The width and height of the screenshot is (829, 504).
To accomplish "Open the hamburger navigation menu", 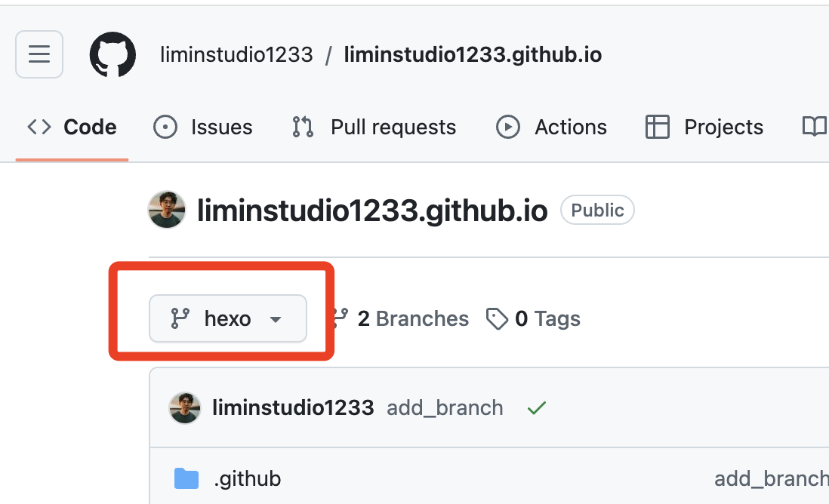I will click(39, 54).
